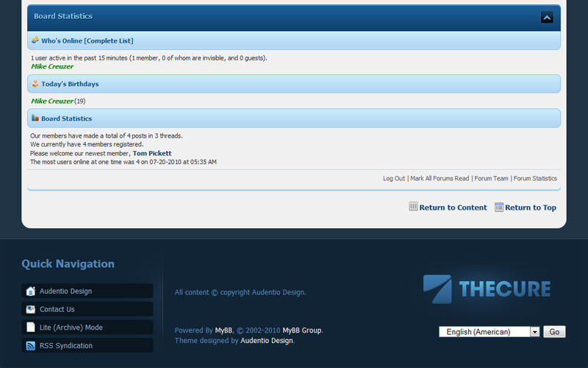Open the Complete List link
Screen dimensions: 588x368
(109, 41)
